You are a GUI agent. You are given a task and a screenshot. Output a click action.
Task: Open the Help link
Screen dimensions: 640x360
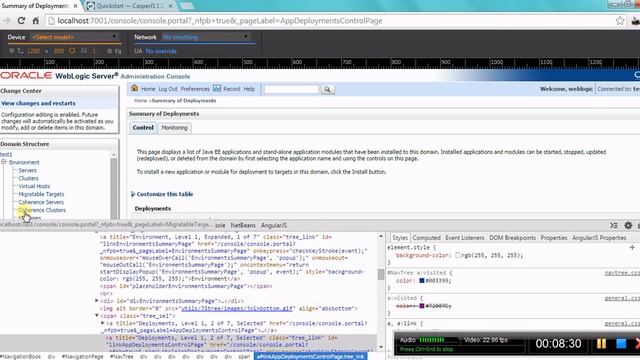[249, 89]
